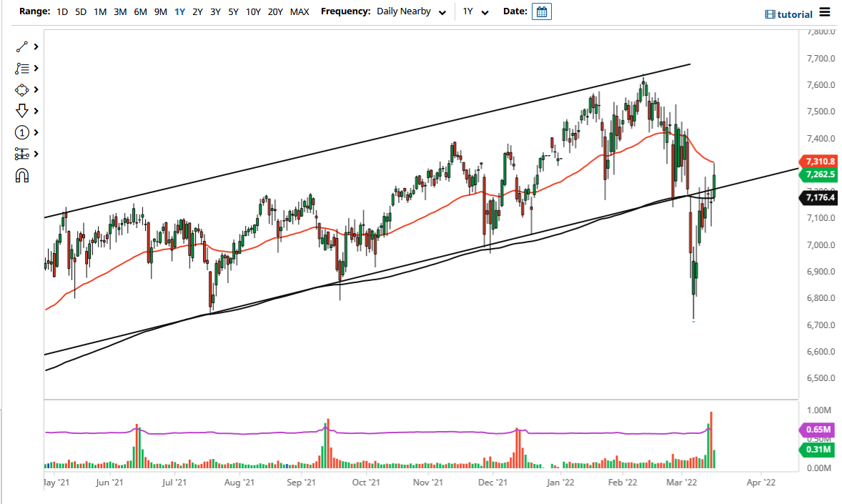
Task: Click the Jan '22 date axis label
Action: 560,483
